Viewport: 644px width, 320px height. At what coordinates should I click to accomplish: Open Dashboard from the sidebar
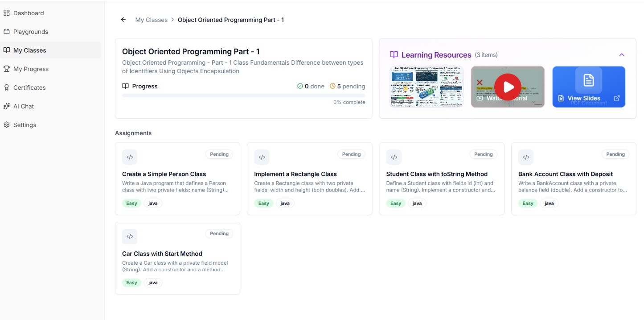(x=29, y=13)
